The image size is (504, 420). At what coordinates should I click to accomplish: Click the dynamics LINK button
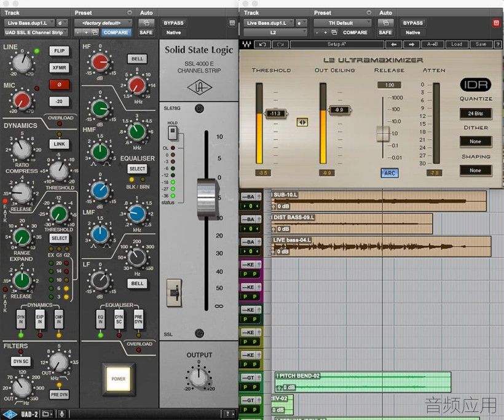click(59, 144)
